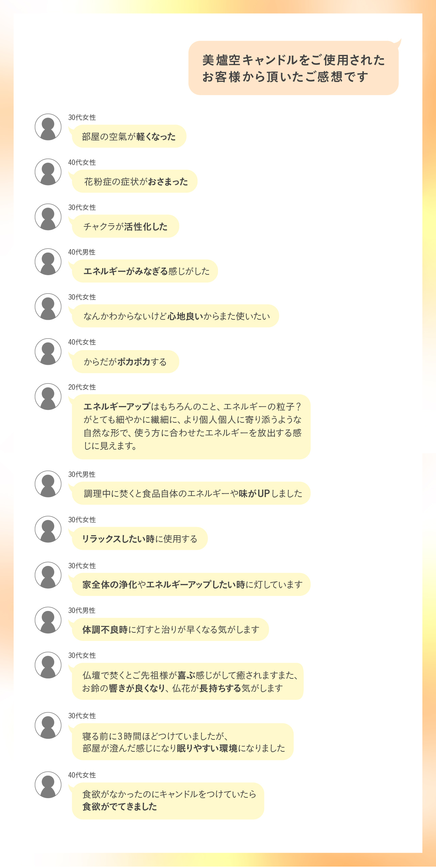Open avatar next to "体調不良時に灯すと" review
This screenshot has height=868, width=436.
[x=48, y=620]
